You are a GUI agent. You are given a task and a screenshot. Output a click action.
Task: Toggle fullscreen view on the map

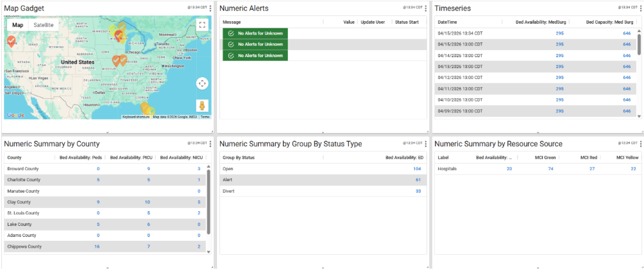tap(202, 25)
